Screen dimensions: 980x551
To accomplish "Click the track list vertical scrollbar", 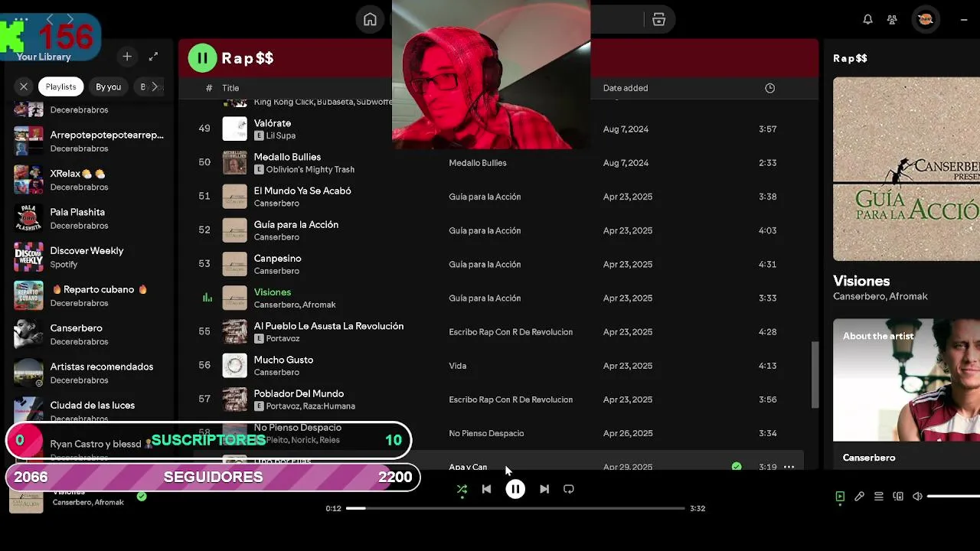I will click(815, 375).
